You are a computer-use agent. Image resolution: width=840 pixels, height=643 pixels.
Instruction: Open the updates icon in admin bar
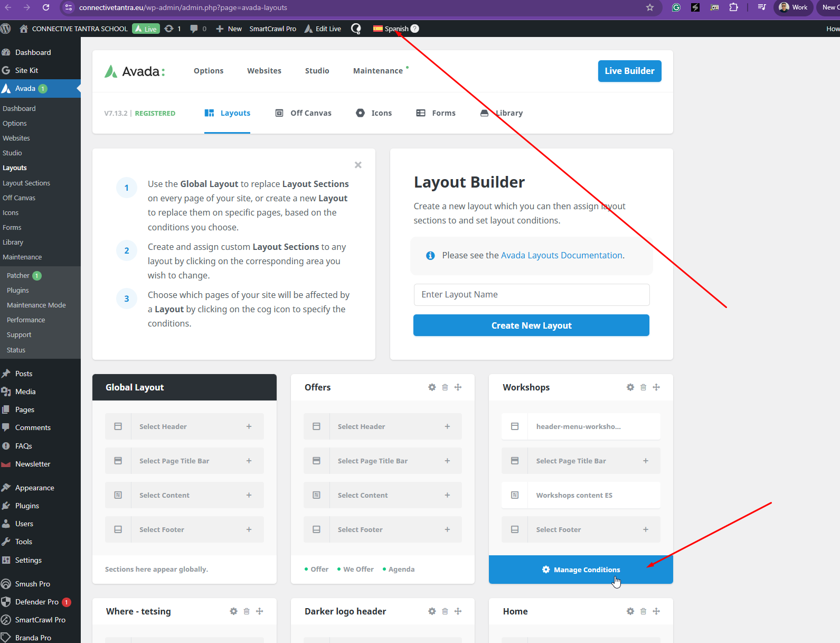pos(169,29)
